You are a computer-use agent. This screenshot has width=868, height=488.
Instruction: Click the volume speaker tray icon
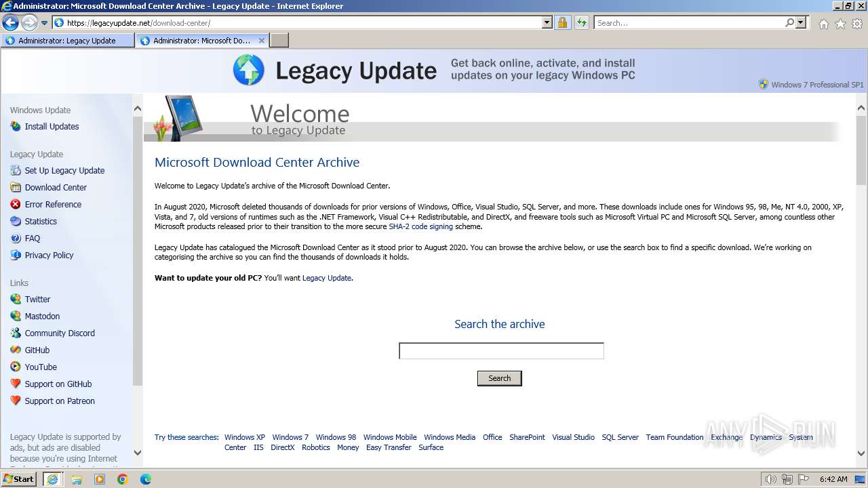(x=770, y=479)
